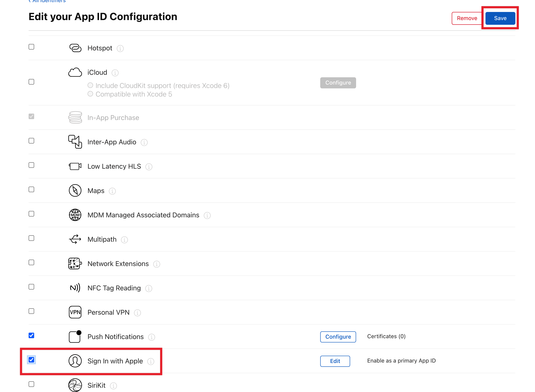This screenshot has width=535, height=392.
Task: Click the NFC Tag Reading icon
Action: [75, 288]
